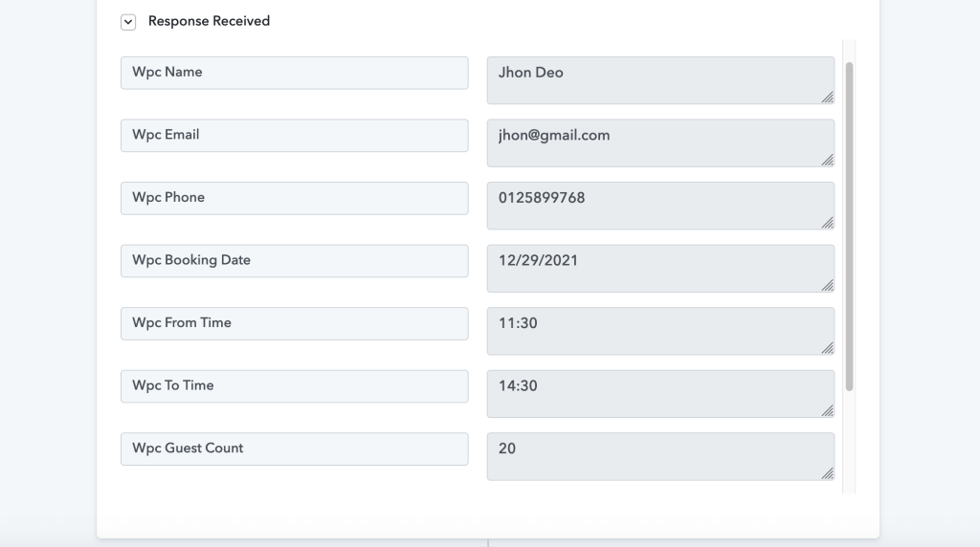This screenshot has width=980, height=547.
Task: Select the 12/29/2021 date value box
Action: pos(660,269)
